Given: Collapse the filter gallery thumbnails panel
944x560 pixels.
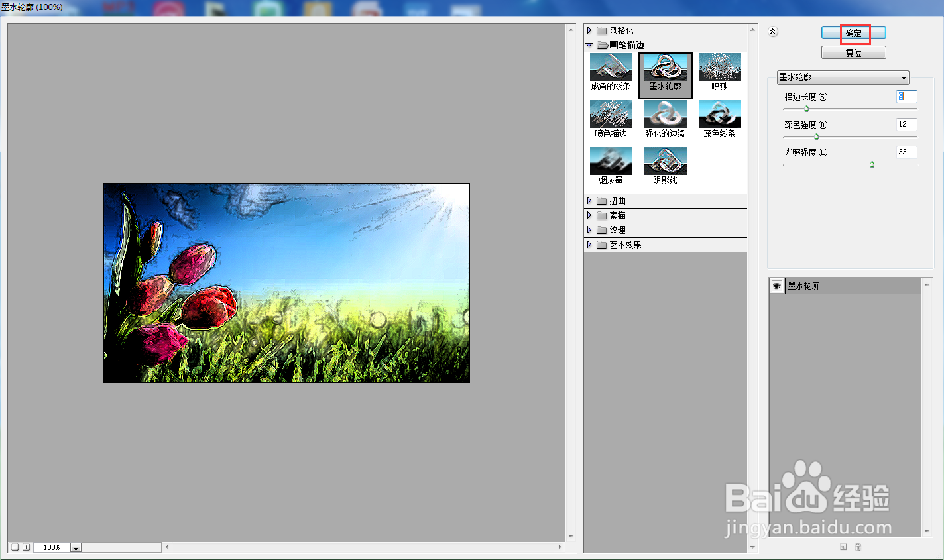Looking at the screenshot, I should pos(773,31).
